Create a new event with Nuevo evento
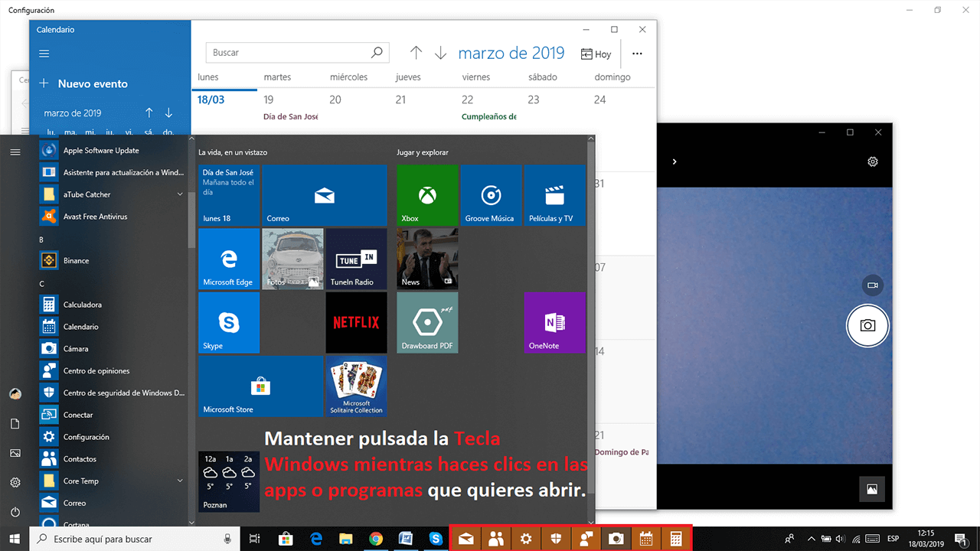The width and height of the screenshot is (980, 551). pos(83,83)
